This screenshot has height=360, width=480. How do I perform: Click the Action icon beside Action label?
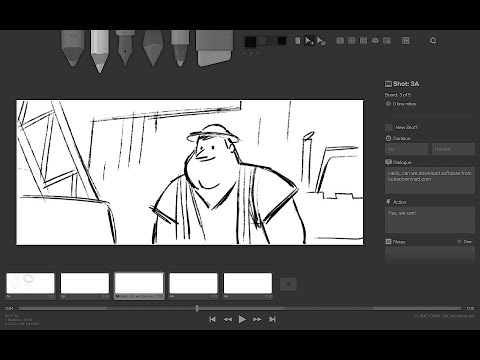[388, 202]
